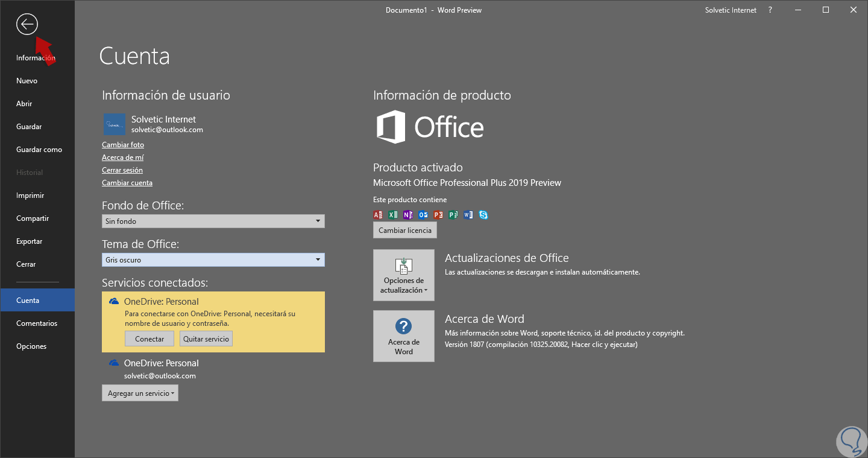Click the Cambiar foto link

tap(123, 145)
